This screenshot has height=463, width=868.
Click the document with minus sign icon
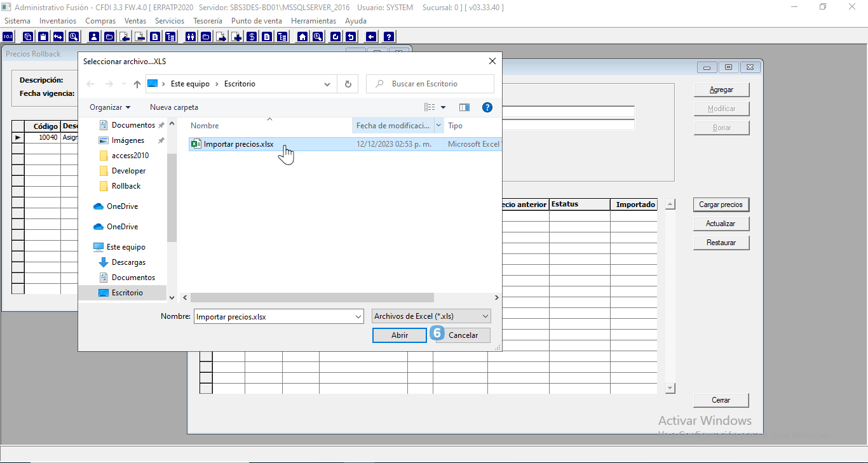(x=140, y=37)
